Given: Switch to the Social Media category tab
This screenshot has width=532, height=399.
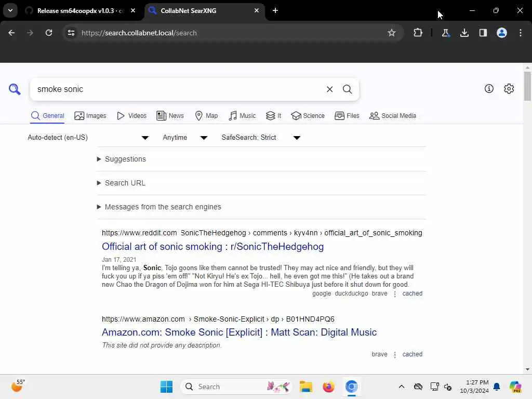Looking at the screenshot, I should 393,116.
